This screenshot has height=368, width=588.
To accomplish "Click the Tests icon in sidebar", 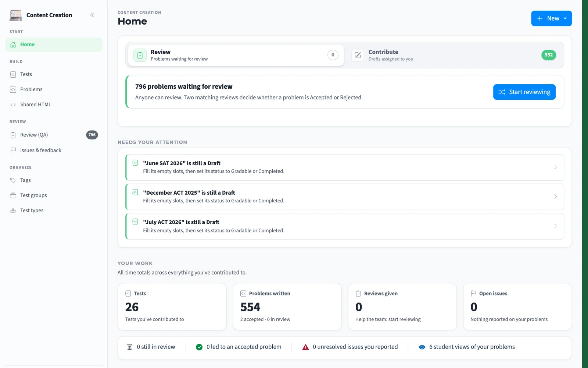I will pyautogui.click(x=13, y=74).
